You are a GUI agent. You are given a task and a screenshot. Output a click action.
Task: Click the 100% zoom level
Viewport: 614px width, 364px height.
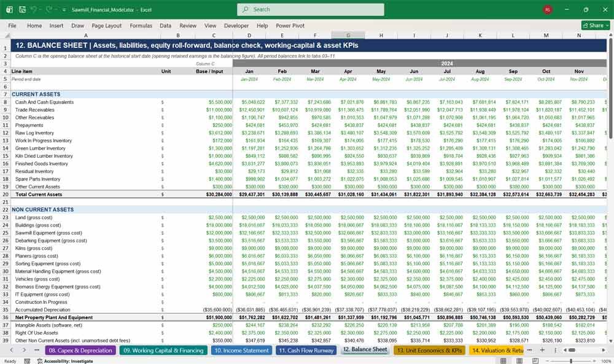point(605,361)
